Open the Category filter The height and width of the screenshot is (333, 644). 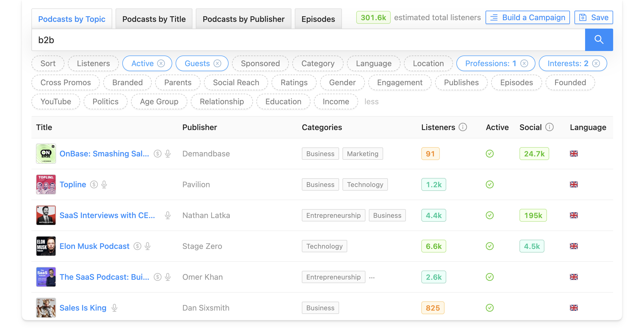pyautogui.click(x=318, y=63)
